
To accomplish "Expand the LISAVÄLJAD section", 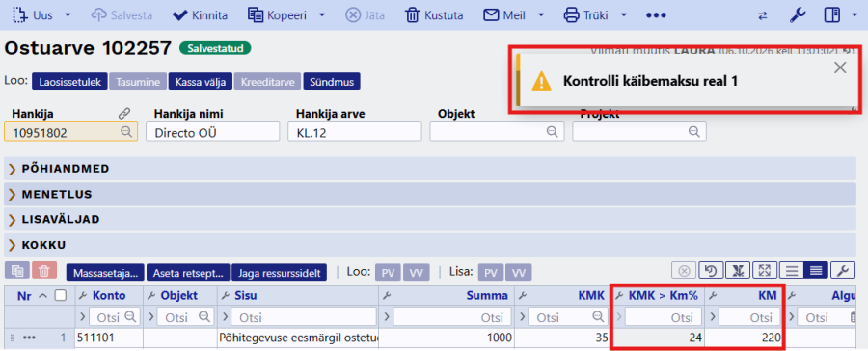I will tap(430, 219).
